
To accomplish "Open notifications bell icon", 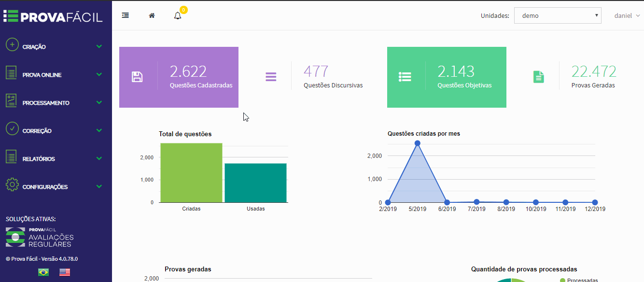I will click(x=178, y=15).
